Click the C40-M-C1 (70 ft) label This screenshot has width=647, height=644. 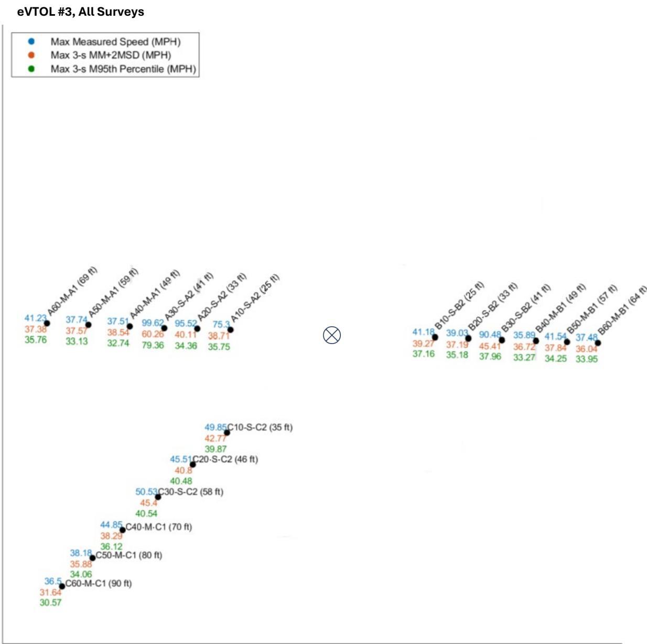(159, 527)
